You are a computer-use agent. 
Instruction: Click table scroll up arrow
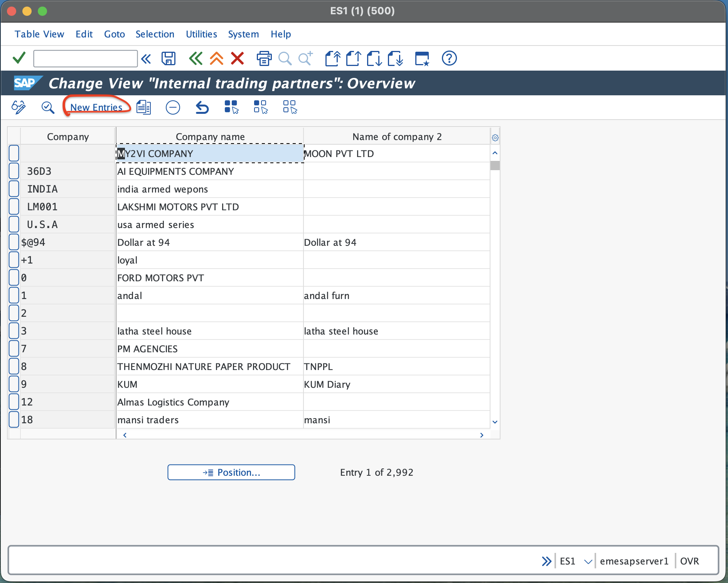click(x=495, y=153)
